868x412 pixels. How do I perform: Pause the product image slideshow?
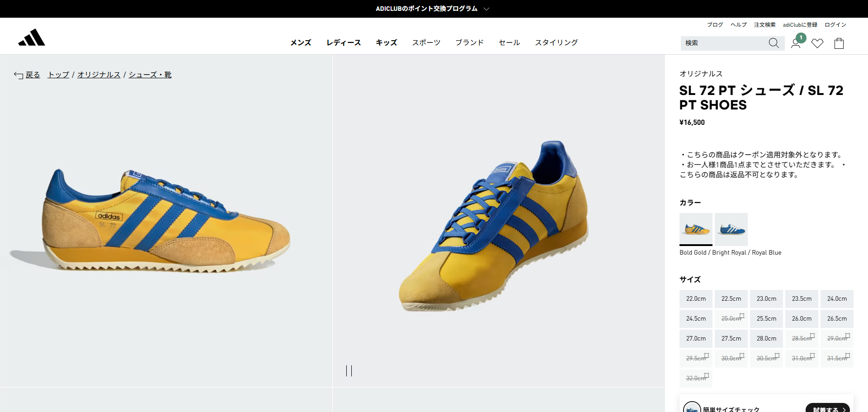tap(349, 371)
